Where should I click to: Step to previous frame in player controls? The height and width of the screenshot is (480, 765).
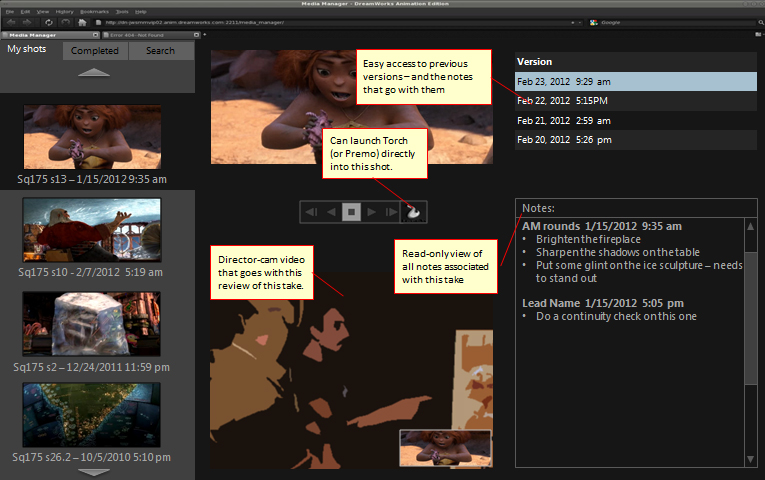(x=311, y=212)
